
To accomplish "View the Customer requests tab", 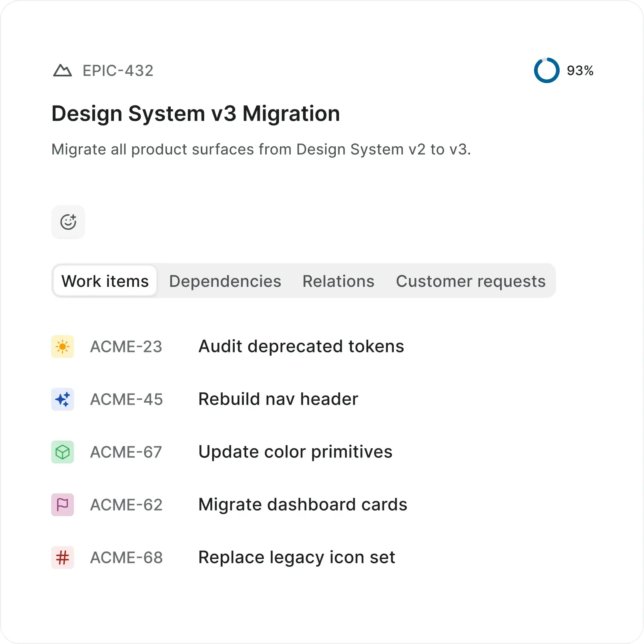I will [471, 281].
